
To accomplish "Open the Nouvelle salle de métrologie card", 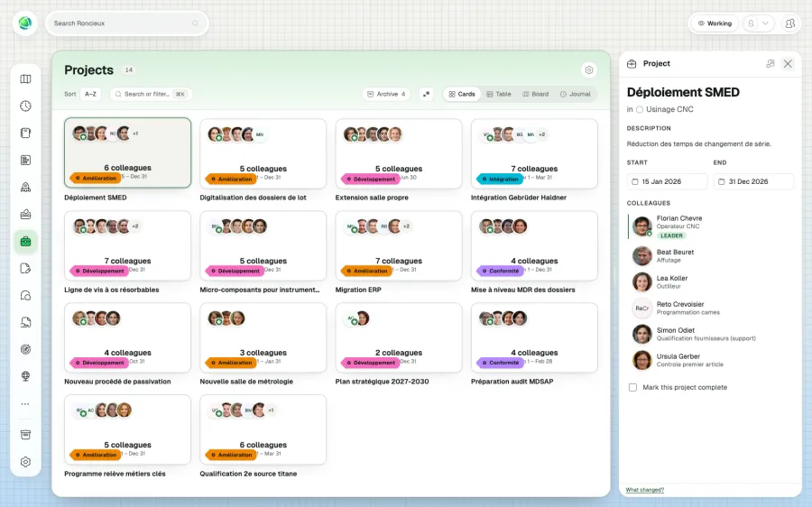I will tap(263, 337).
